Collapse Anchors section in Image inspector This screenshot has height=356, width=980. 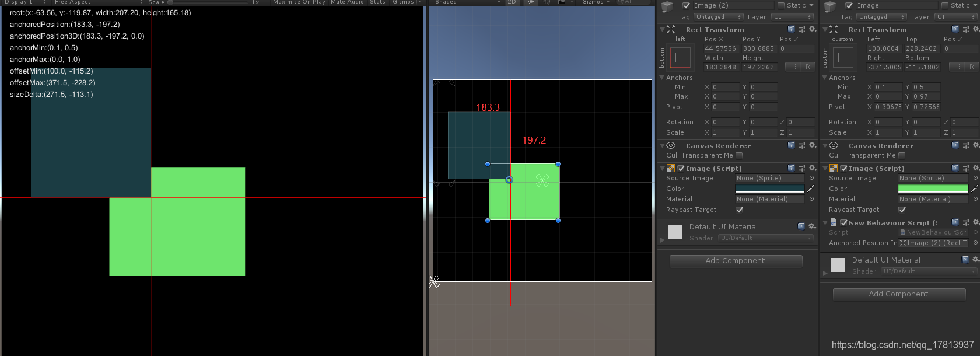[x=825, y=77]
